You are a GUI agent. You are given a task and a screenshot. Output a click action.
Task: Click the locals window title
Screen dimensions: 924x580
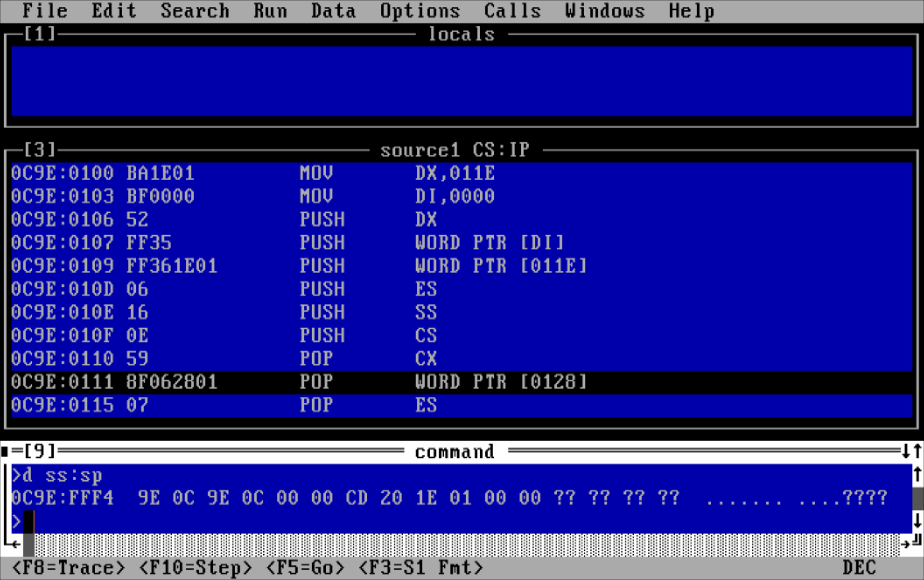[x=461, y=35]
